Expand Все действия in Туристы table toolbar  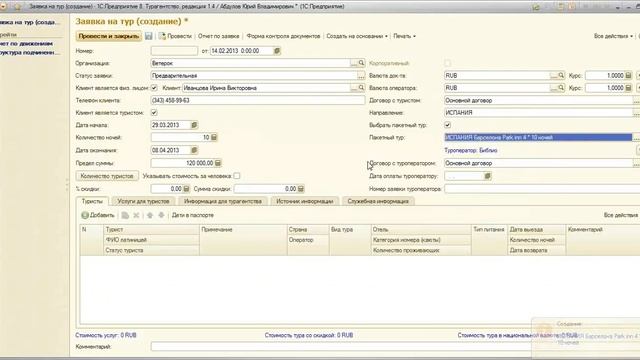tap(621, 215)
